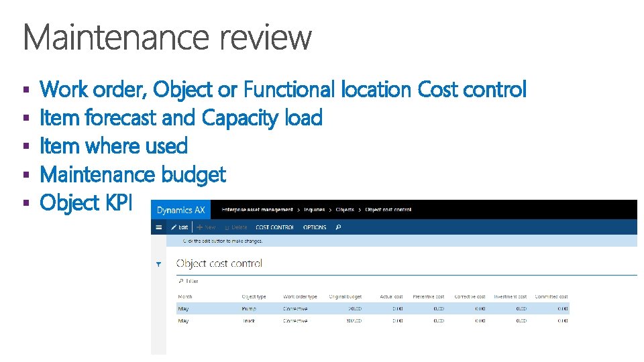Click the New plus button
The width and height of the screenshot is (644, 362).
pyautogui.click(x=206, y=227)
